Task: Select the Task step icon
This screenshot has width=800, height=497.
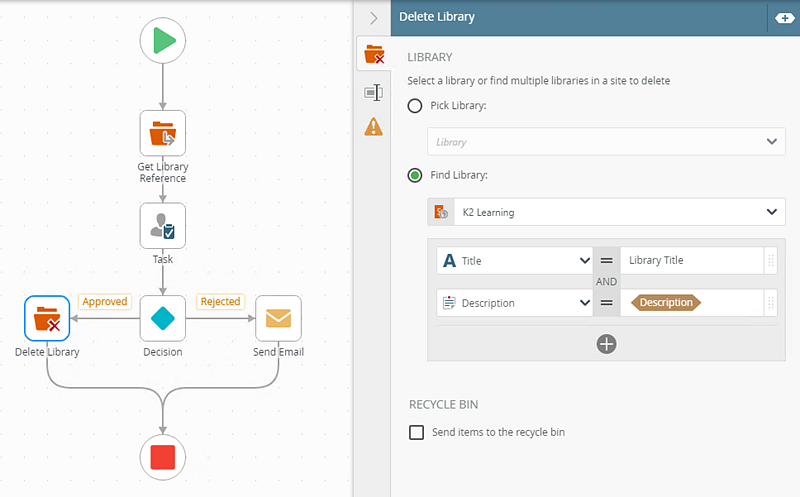Action: click(162, 226)
